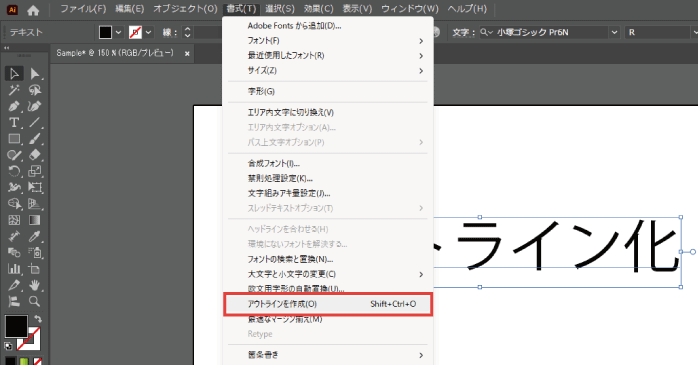The image size is (698, 365).
Task: Reset to default fill and stroke
Action: point(8,345)
